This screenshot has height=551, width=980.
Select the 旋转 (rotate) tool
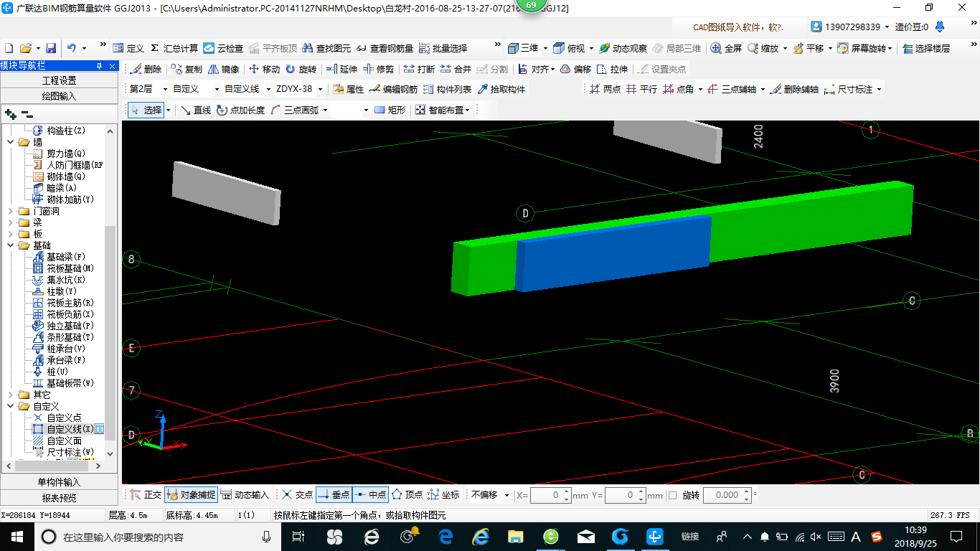click(x=301, y=70)
